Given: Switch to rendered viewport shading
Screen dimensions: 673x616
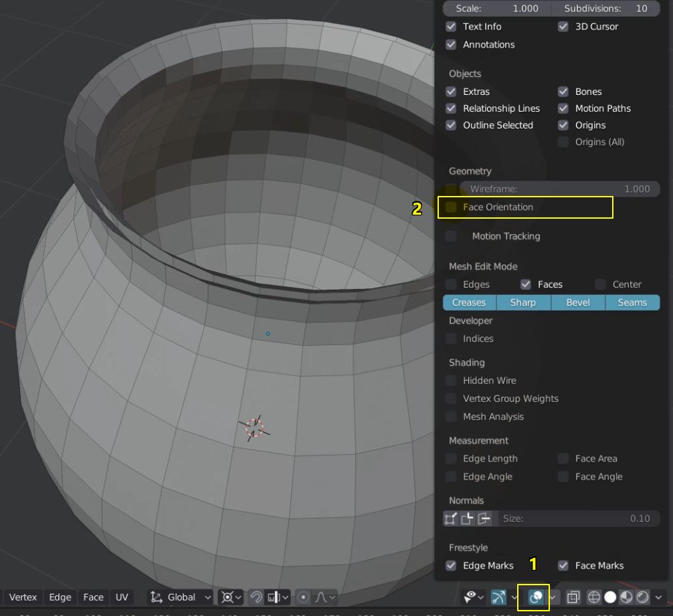Looking at the screenshot, I should (x=643, y=597).
